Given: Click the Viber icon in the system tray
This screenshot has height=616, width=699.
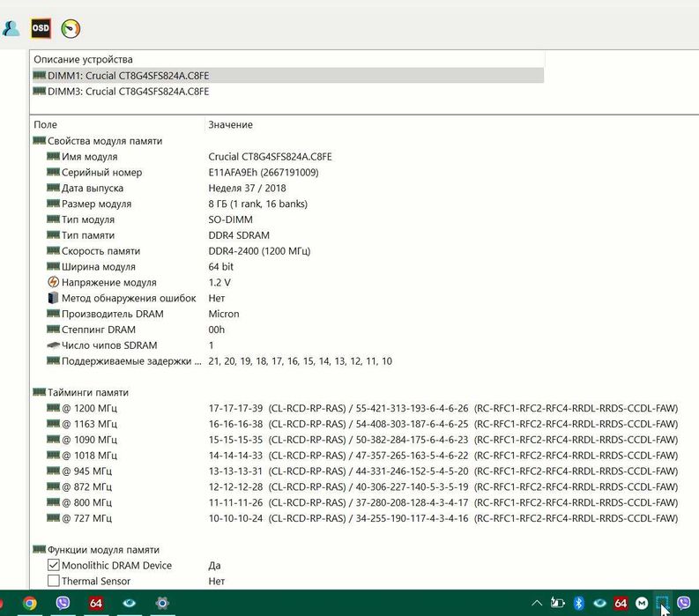Looking at the screenshot, I should (x=683, y=603).
